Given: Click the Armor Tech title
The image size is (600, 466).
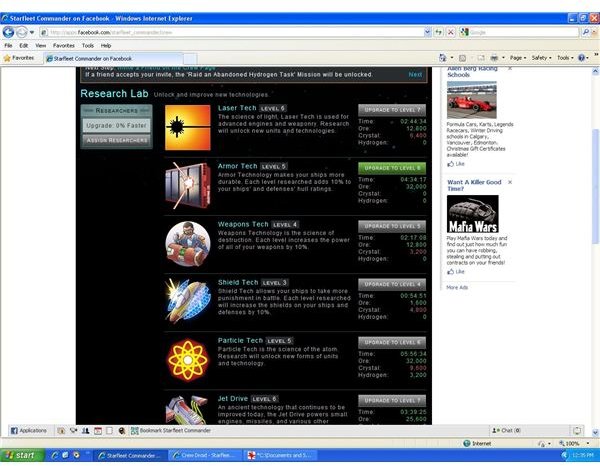Looking at the screenshot, I should pos(237,166).
